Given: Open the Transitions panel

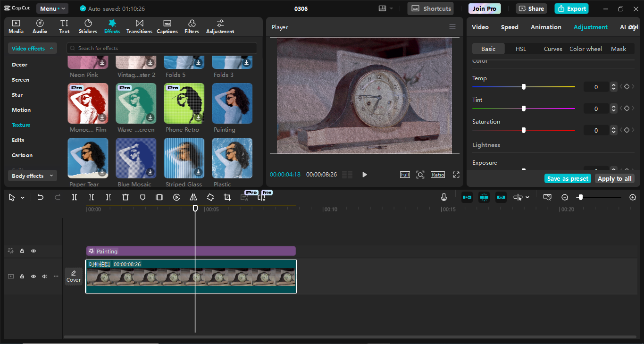Looking at the screenshot, I should coord(139,26).
